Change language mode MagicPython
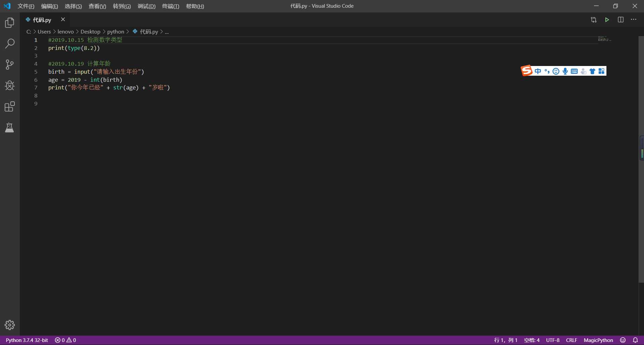 tap(598, 340)
